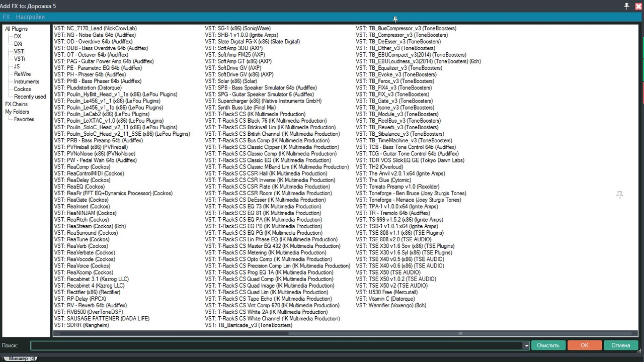Open the FX menu
The image size is (644, 362).
pos(6,17)
